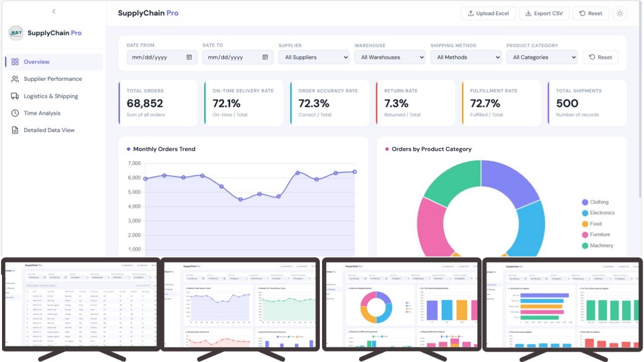Open the shipping method donut thumbnail monitor
Screen dimensions: 644x362
(401, 304)
